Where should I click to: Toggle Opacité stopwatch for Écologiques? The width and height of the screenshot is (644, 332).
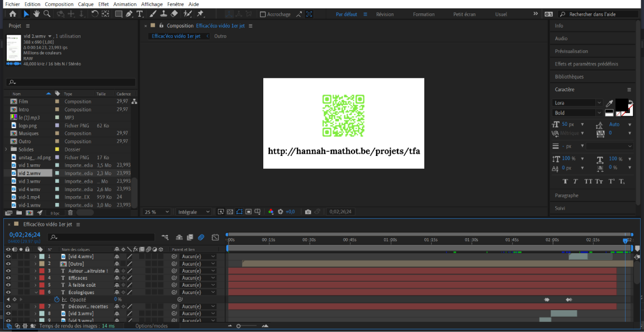(56, 300)
